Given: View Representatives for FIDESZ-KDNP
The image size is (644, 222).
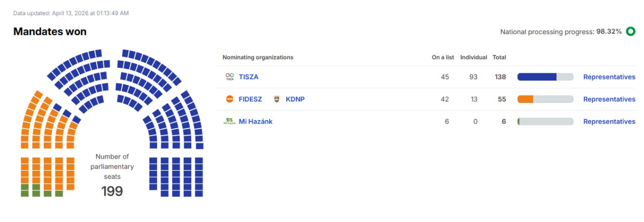Looking at the screenshot, I should pyautogui.click(x=609, y=99).
